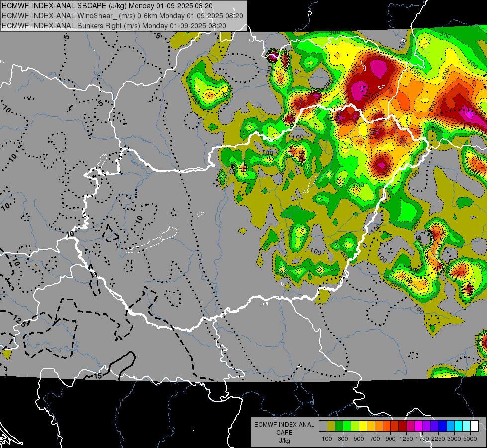Screen dimensions: 487x448
Task: Click the legend scale value 2250
Action: click(438, 439)
